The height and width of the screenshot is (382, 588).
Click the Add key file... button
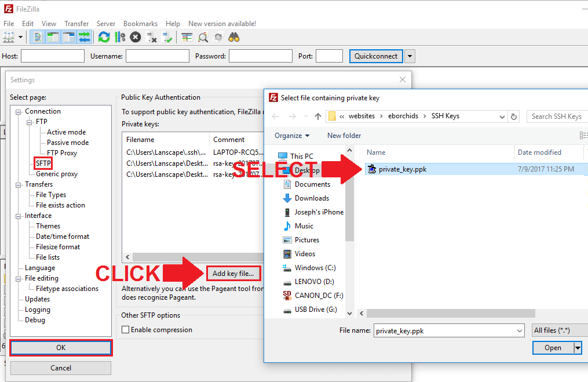coord(233,274)
